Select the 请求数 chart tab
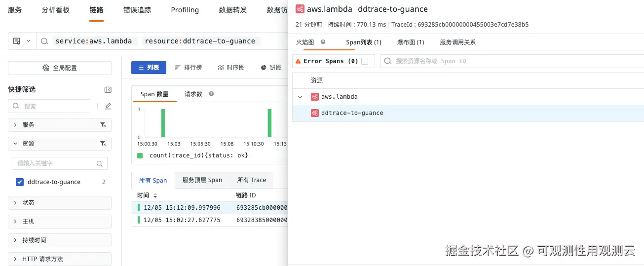 tap(193, 94)
